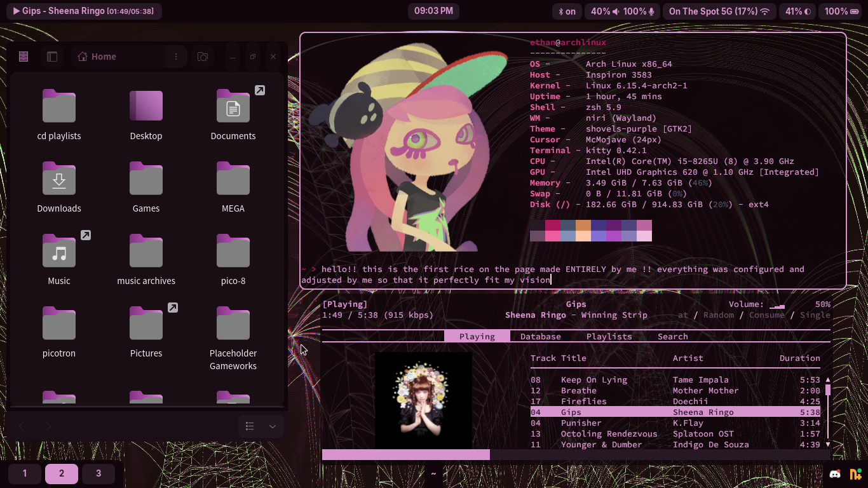Open the Pictures folder
Screen dimensions: 868x488
point(146,332)
